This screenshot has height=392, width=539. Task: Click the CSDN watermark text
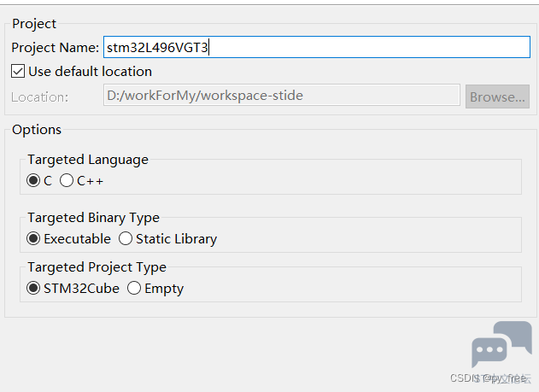click(490, 377)
